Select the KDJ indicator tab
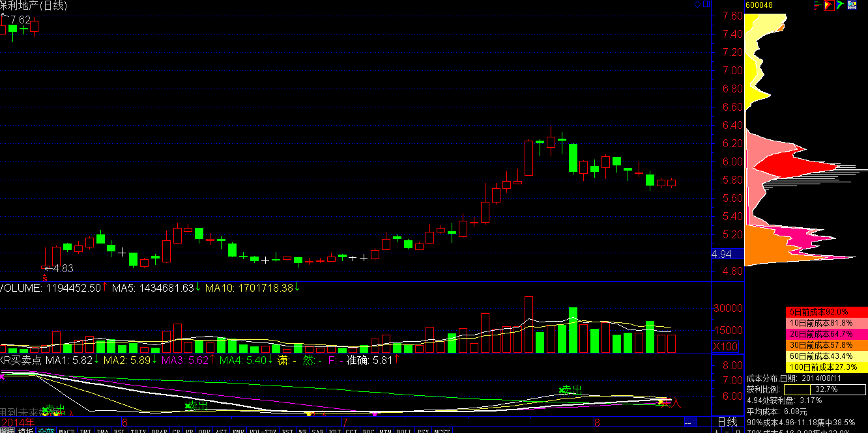Image resolution: width=868 pixels, height=433 pixels. [335, 430]
